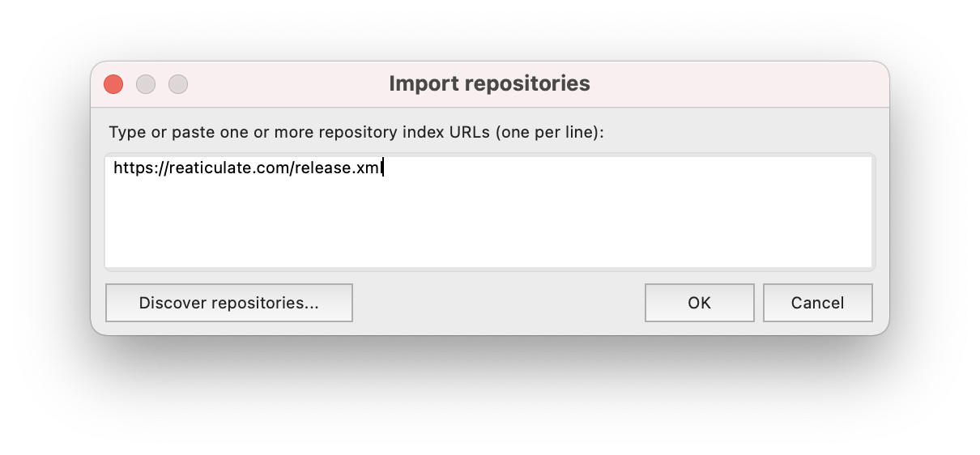This screenshot has width=980, height=455.
Task: Click the Discover repositories button
Action: tap(229, 303)
